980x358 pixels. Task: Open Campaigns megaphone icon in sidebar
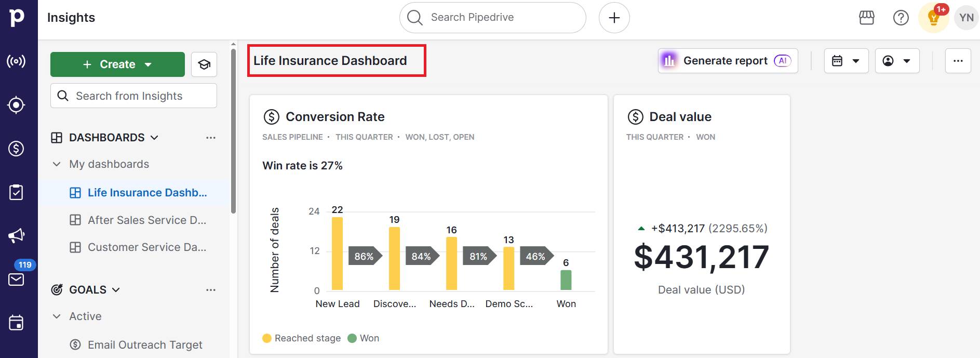pyautogui.click(x=16, y=236)
